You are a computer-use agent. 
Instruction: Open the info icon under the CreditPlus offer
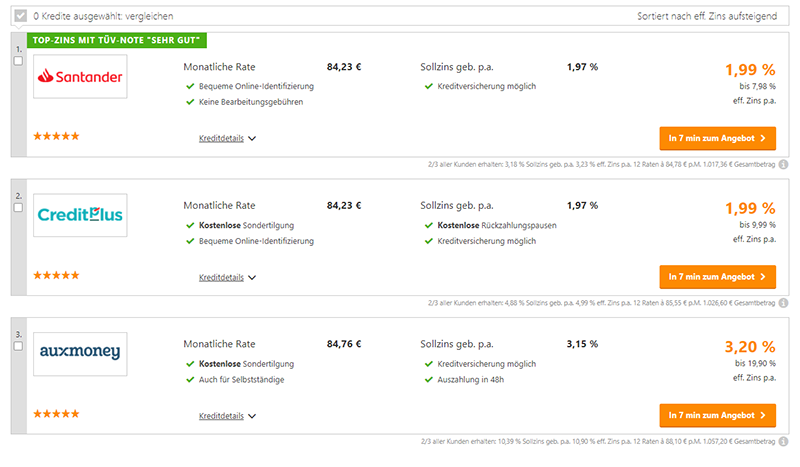(784, 303)
